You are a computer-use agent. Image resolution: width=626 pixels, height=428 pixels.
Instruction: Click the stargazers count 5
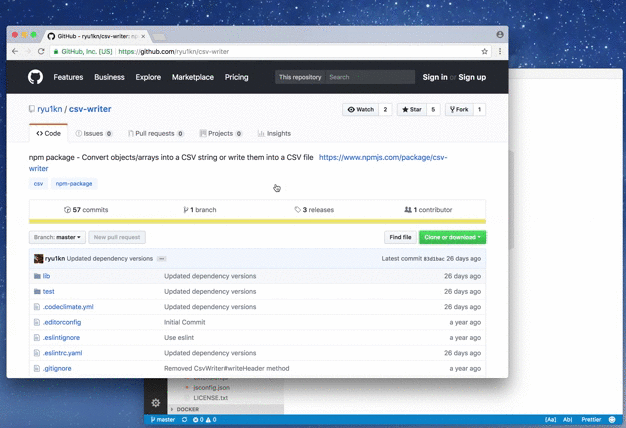click(433, 109)
